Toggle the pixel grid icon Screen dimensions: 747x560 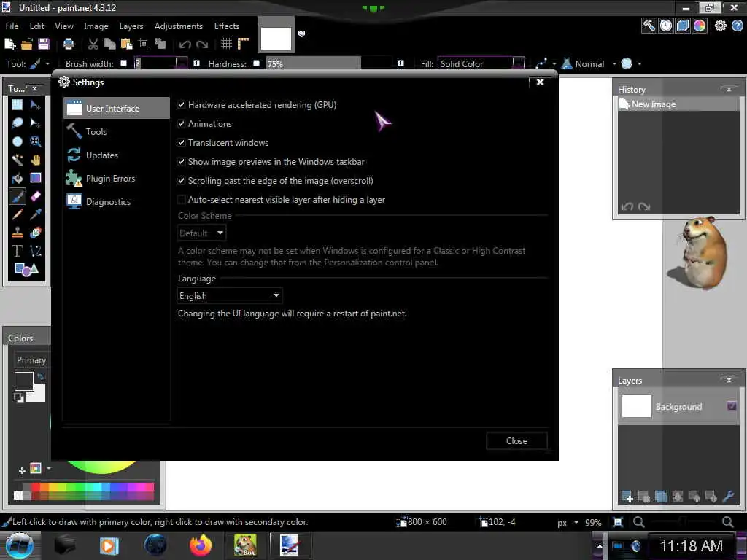tap(226, 44)
